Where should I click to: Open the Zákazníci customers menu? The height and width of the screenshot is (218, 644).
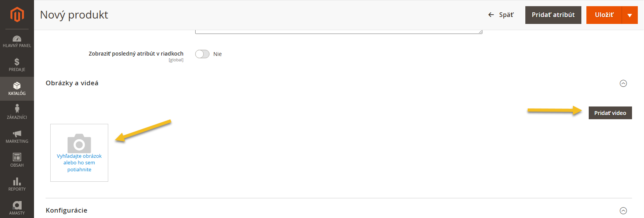[17, 112]
